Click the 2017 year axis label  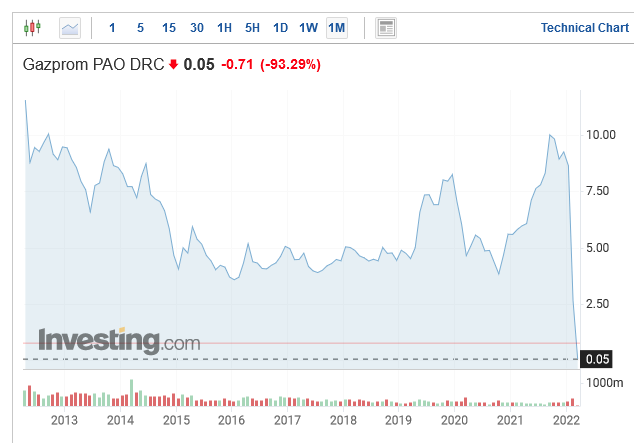click(x=287, y=420)
